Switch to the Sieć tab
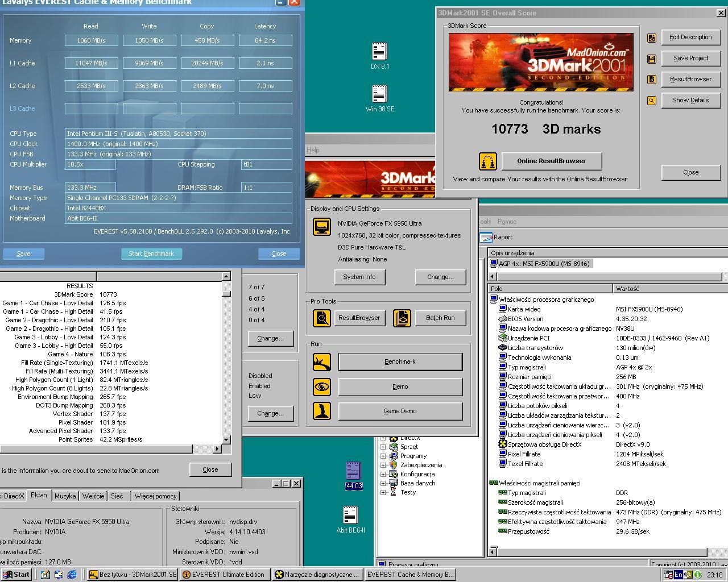The image size is (728, 582). [x=117, y=496]
